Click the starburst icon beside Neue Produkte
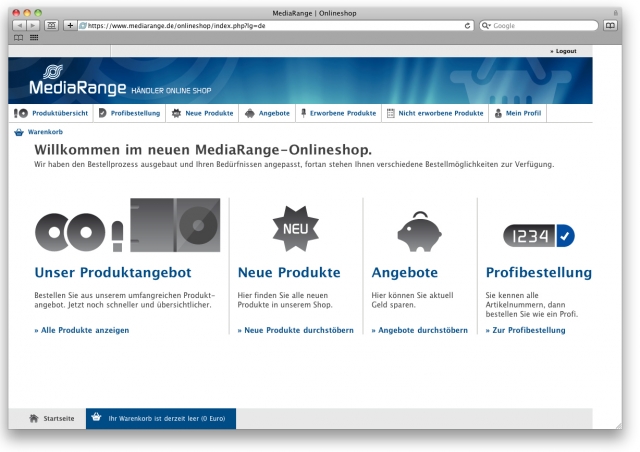This screenshot has height=452, width=640. click(176, 113)
